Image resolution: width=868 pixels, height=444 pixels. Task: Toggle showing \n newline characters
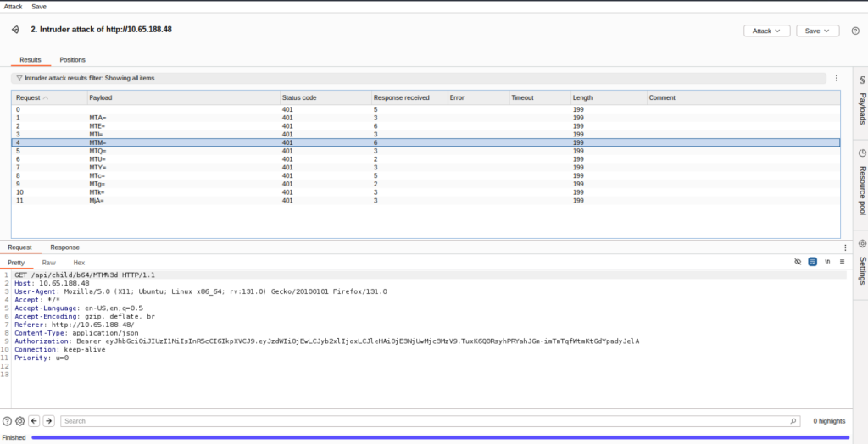click(x=826, y=263)
